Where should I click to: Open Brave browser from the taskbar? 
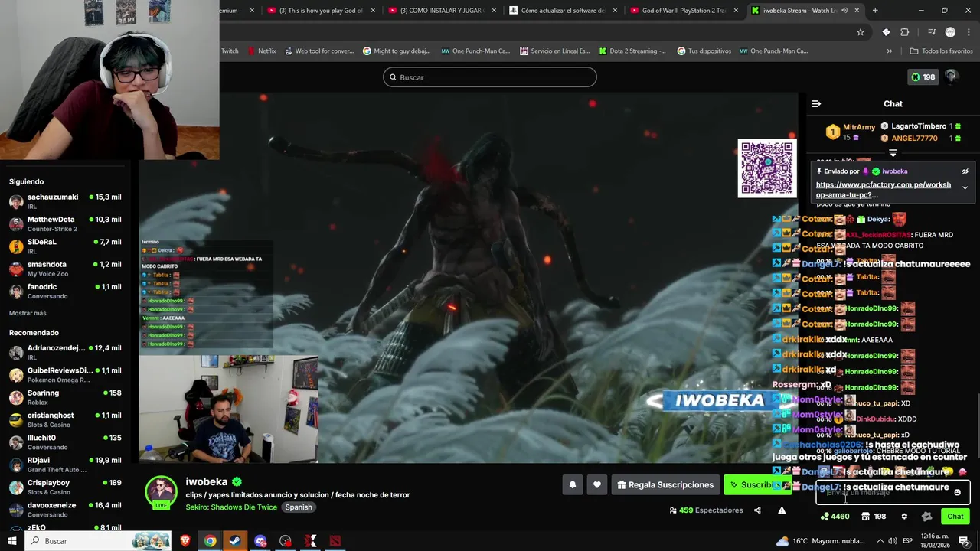tap(185, 541)
